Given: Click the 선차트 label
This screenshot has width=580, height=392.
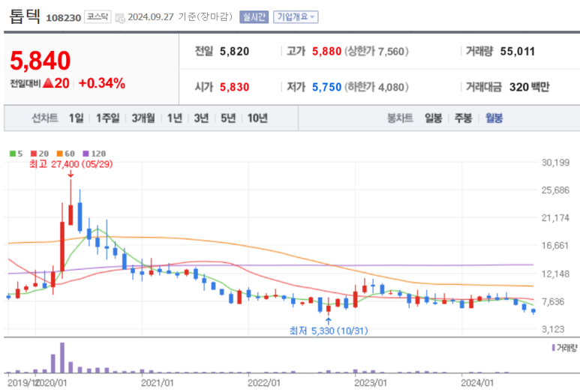Looking at the screenshot, I should tap(45, 118).
